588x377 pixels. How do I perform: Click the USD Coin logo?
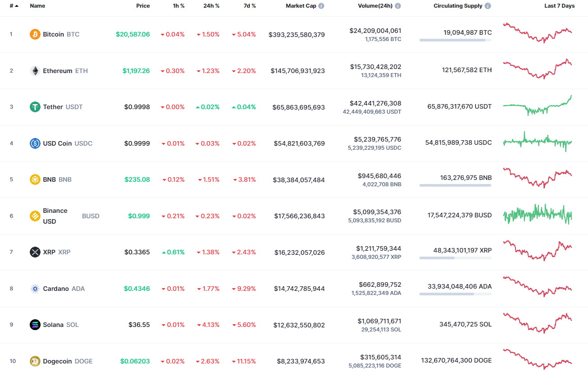(35, 143)
